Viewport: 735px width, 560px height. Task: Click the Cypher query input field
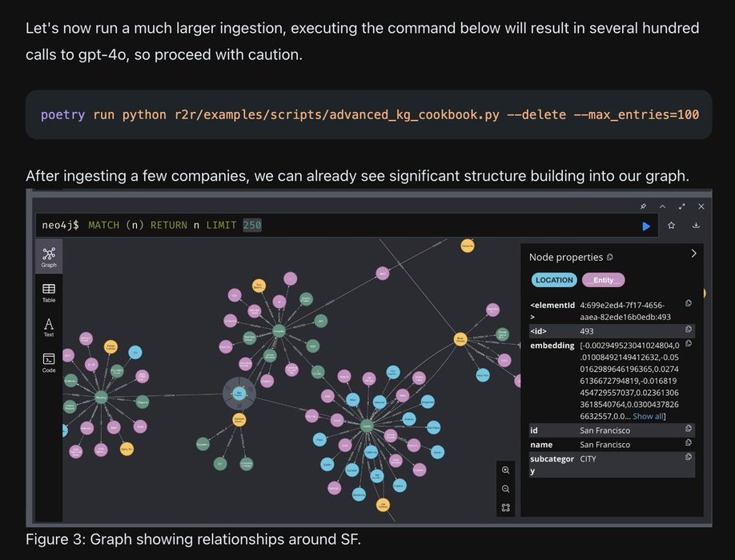point(336,226)
